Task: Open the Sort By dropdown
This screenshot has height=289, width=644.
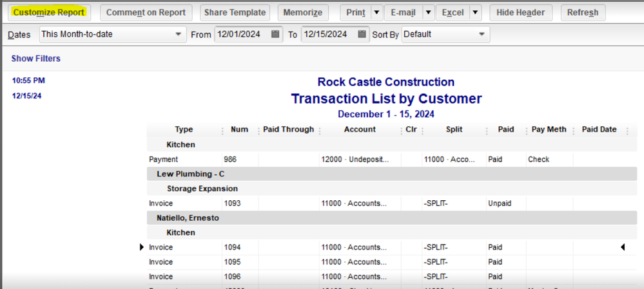Action: tap(445, 34)
